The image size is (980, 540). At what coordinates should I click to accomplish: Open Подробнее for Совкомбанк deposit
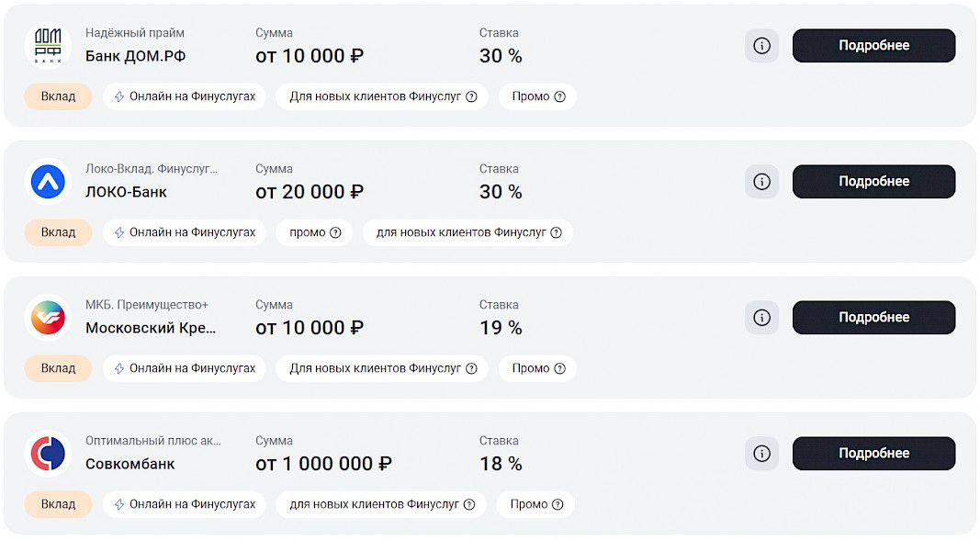tap(873, 454)
